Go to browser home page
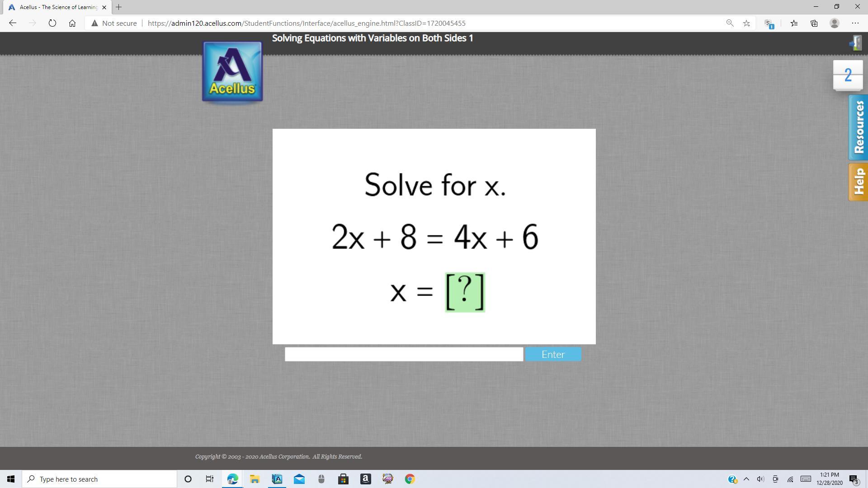 (x=72, y=23)
